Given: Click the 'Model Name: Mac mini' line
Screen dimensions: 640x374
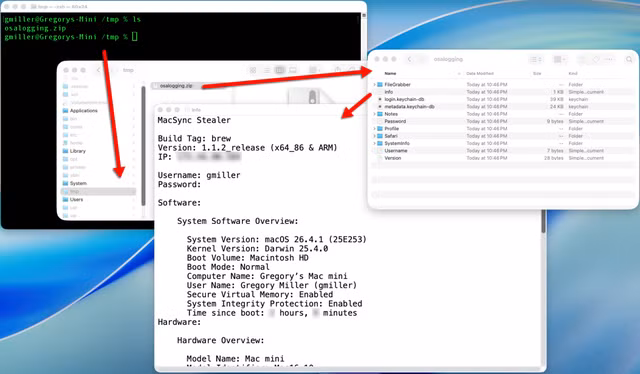Looking at the screenshot, I should pyautogui.click(x=235, y=359).
